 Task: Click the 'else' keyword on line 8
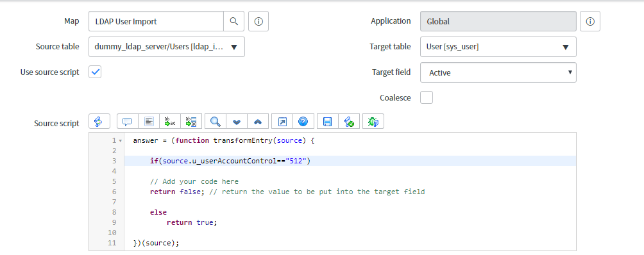158,212
